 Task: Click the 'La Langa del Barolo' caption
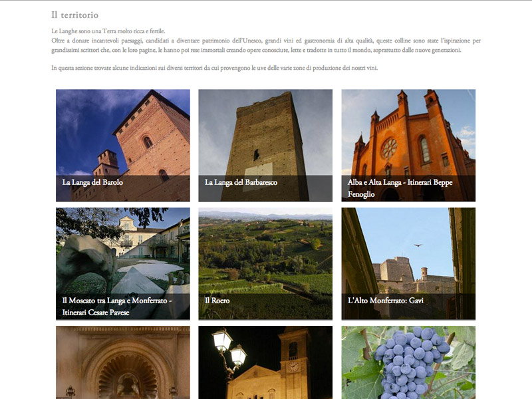point(92,182)
